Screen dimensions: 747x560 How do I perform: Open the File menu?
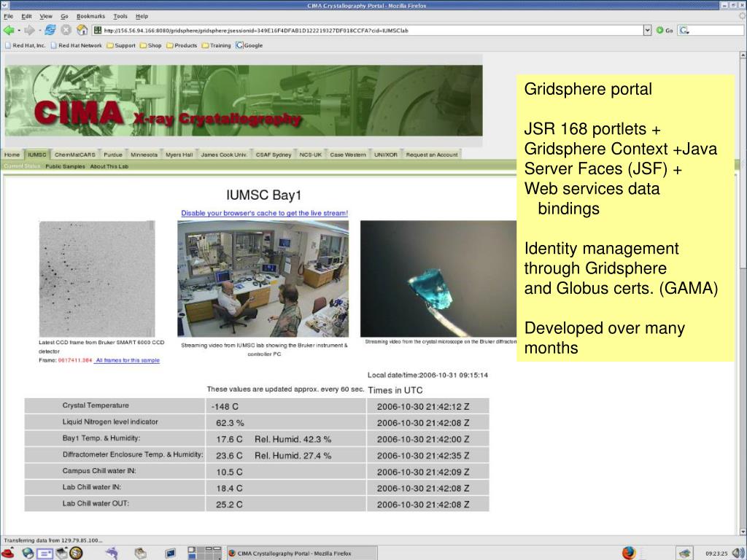(9, 16)
